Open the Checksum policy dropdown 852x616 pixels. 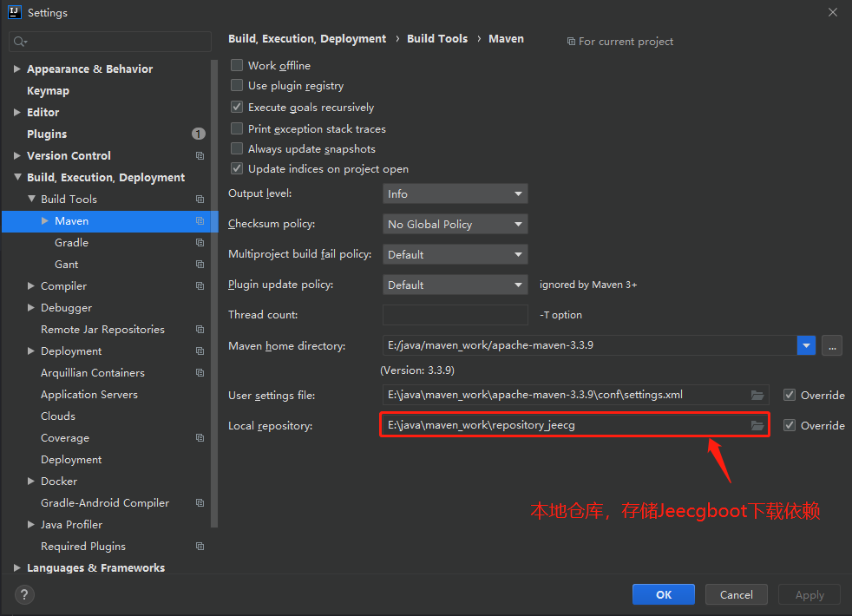[x=455, y=225]
